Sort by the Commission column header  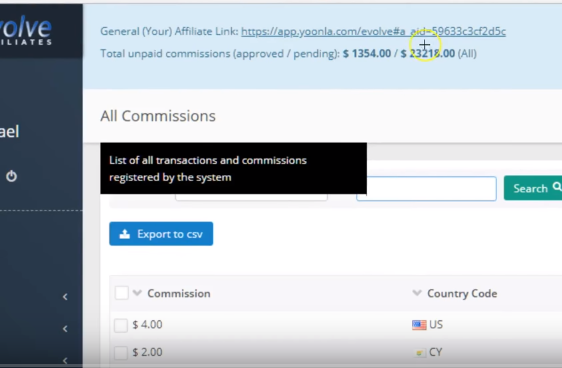coord(179,293)
